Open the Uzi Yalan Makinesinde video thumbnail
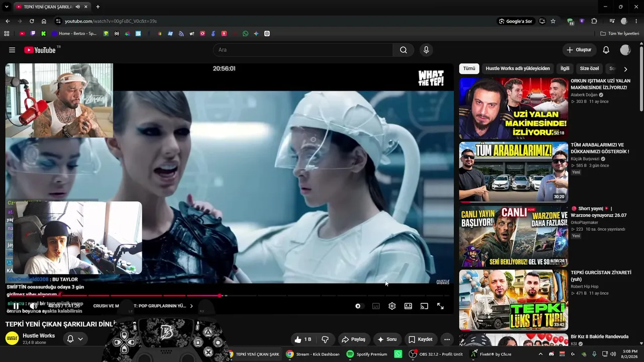Screen dimensions: 644x362 point(513,108)
